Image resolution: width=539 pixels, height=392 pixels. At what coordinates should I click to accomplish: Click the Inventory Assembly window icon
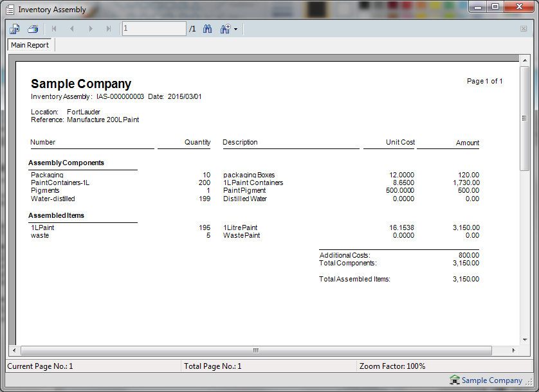10,10
